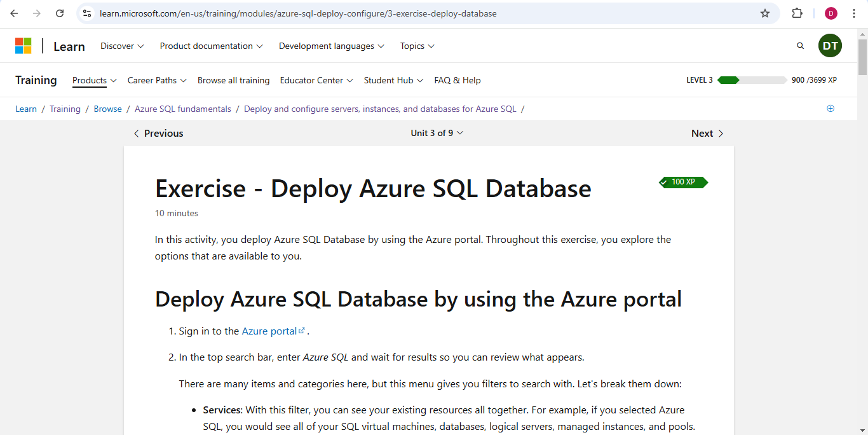View site information icon in address bar
The image size is (868, 435).
point(88,13)
